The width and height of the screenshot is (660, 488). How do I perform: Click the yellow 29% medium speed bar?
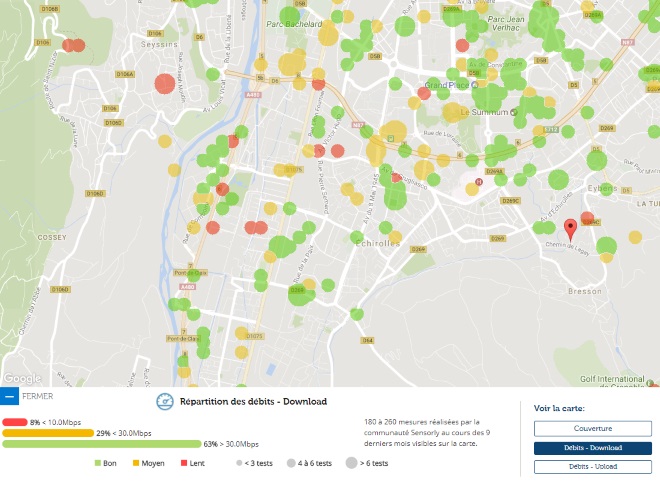[48, 433]
